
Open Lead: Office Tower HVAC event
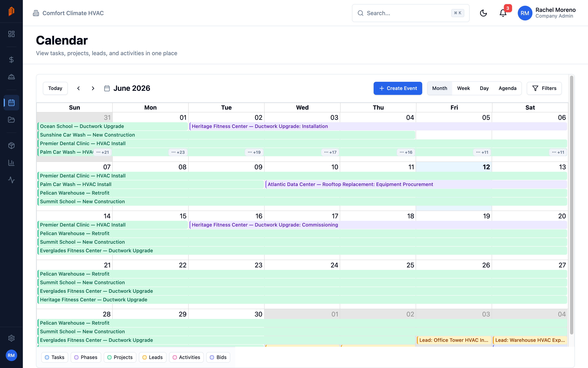pyautogui.click(x=454, y=340)
